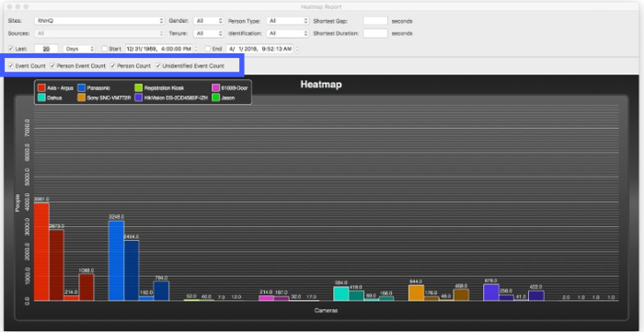644x332 pixels.
Task: Click the dark blue bar valued 2454.0
Action: point(132,270)
